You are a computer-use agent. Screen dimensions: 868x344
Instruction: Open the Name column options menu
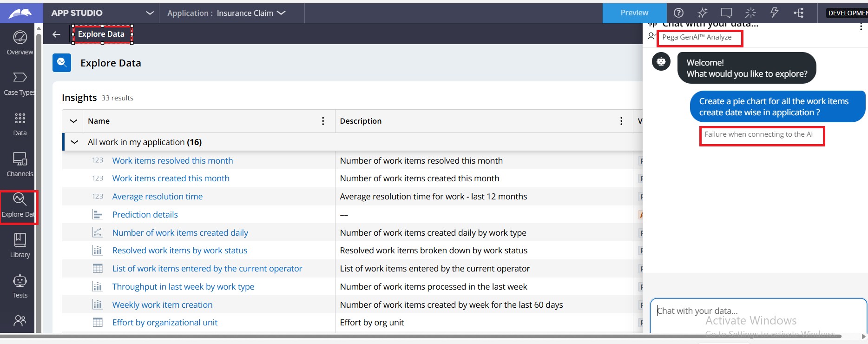tap(323, 121)
